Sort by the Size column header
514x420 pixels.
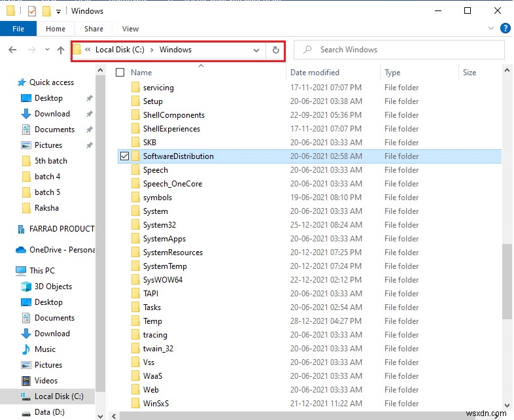[470, 73]
